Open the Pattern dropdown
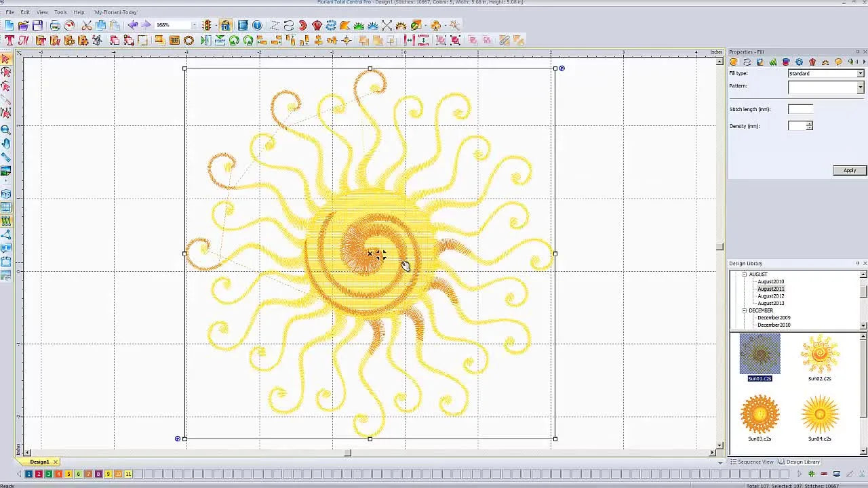This screenshot has height=488, width=868. click(x=860, y=87)
